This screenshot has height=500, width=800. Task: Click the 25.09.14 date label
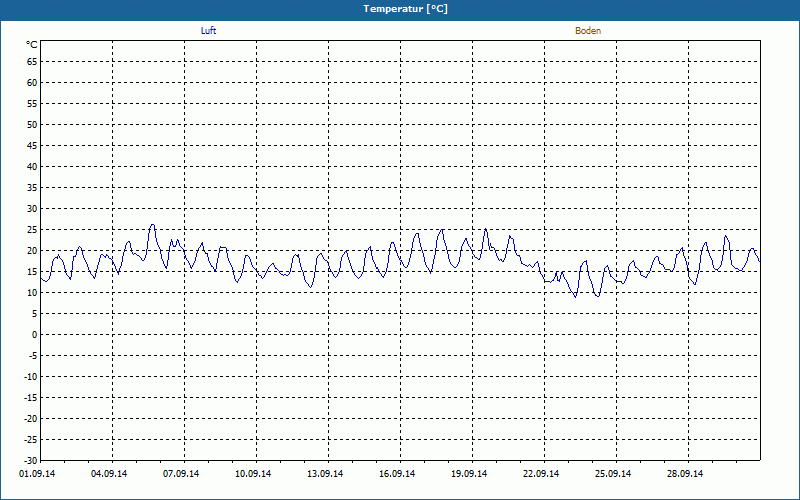(x=612, y=474)
